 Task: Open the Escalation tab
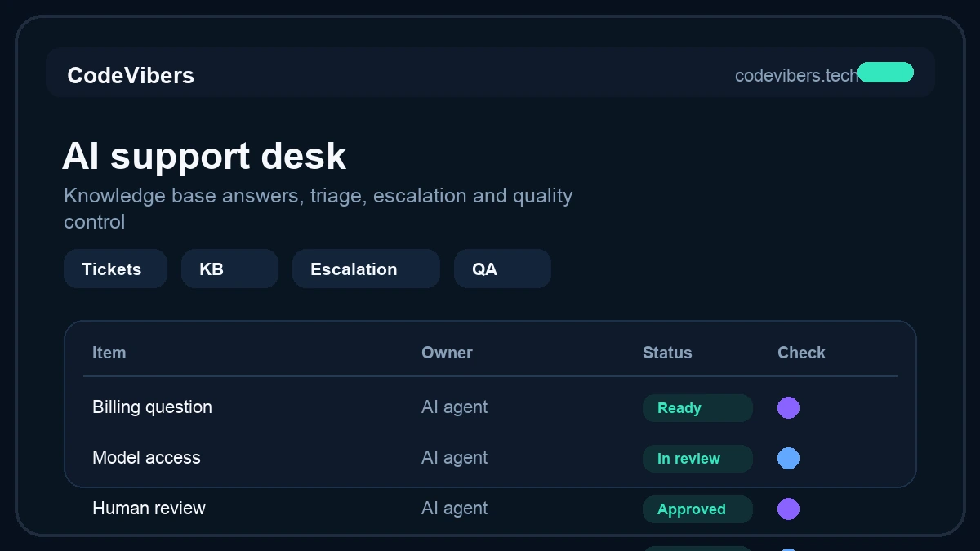click(366, 269)
